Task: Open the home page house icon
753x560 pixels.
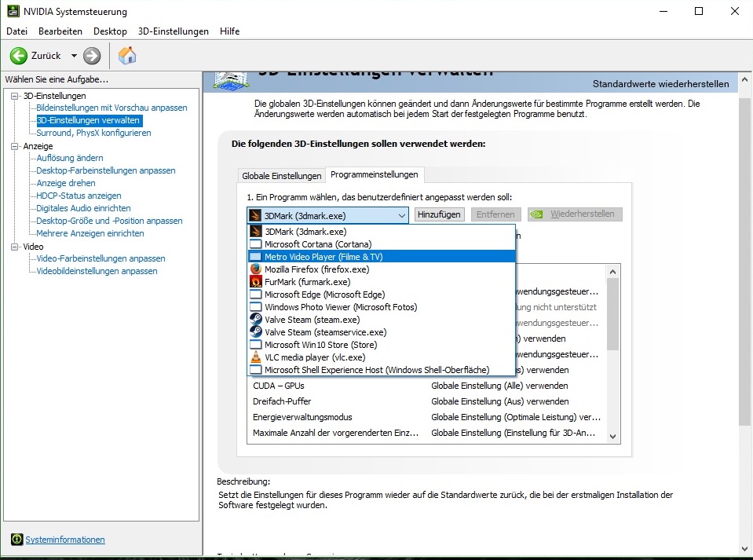Action: [x=127, y=55]
